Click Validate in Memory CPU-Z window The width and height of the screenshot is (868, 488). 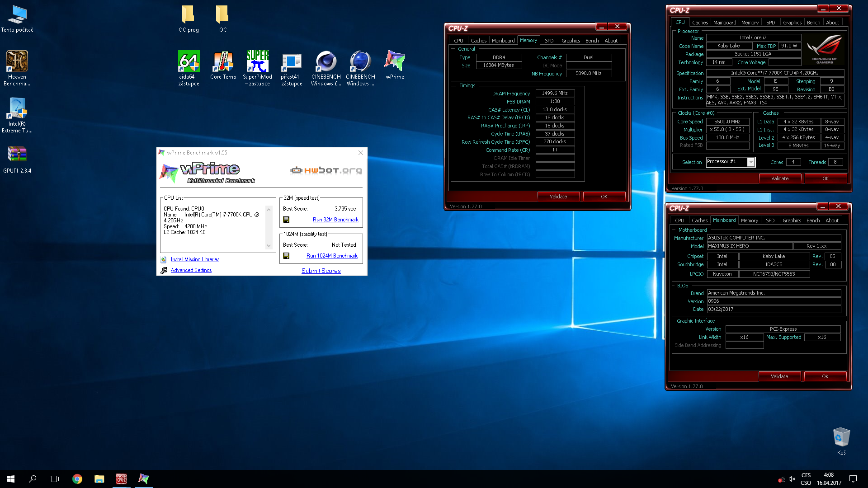coord(558,197)
